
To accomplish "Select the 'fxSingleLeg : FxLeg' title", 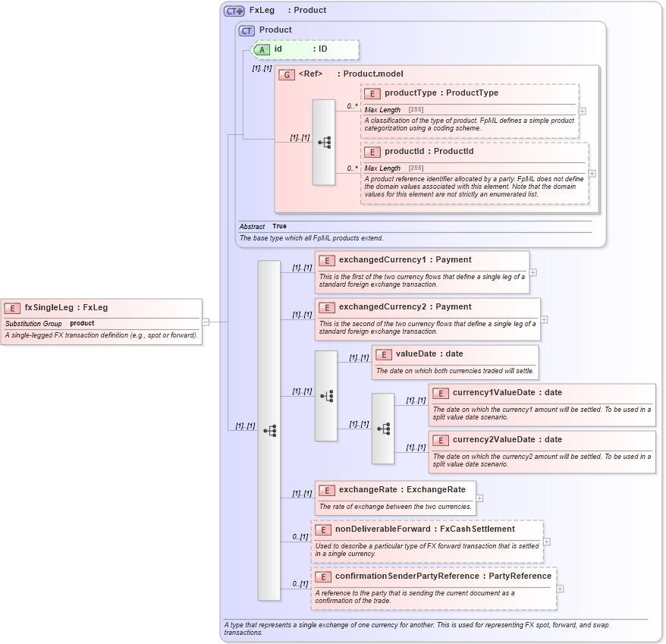I will pyautogui.click(x=66, y=307).
